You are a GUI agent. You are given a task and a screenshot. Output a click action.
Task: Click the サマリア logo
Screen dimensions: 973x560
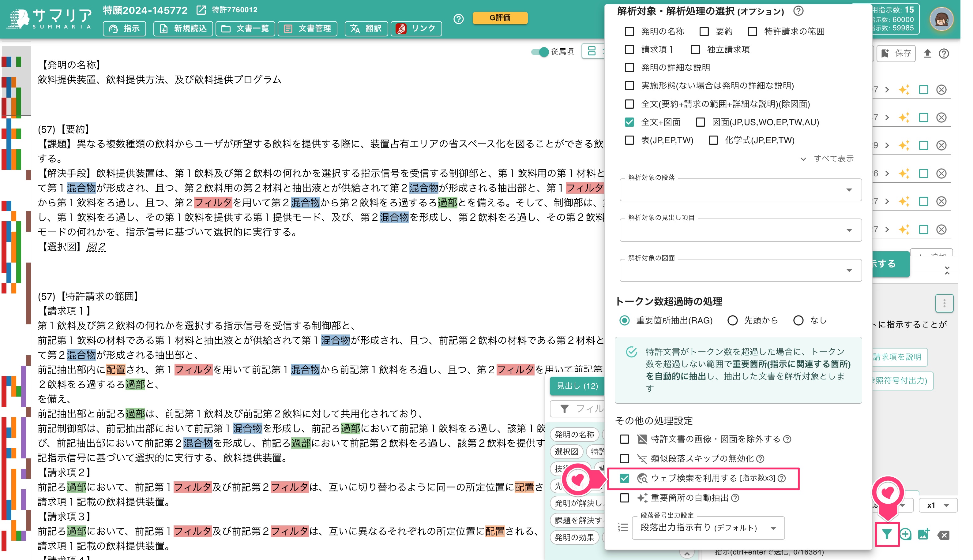[x=50, y=19]
